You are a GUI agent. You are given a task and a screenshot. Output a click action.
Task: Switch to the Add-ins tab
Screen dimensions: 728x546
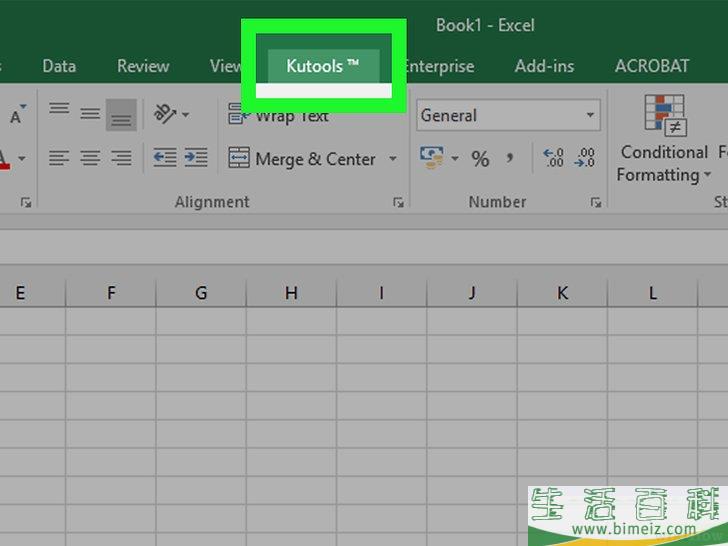[x=544, y=66]
